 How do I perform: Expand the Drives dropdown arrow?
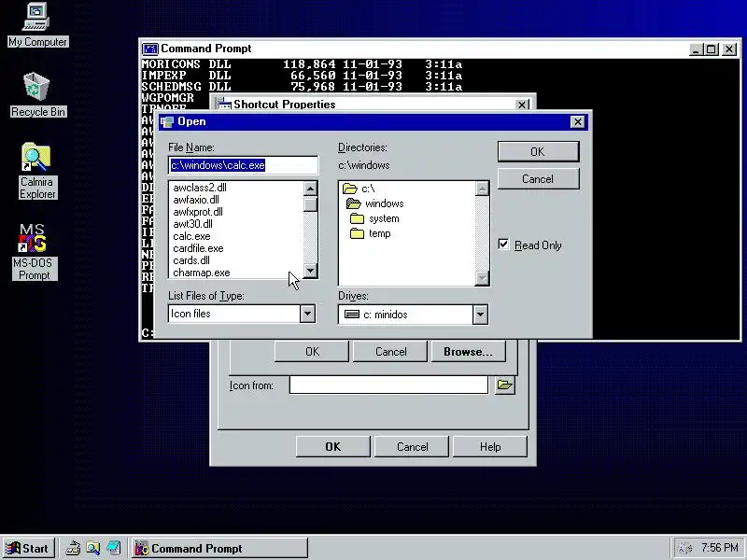(x=480, y=315)
